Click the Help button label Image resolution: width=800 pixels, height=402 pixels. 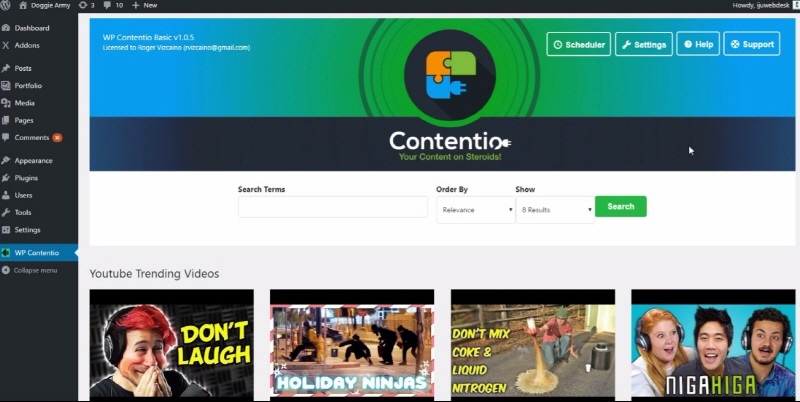click(x=704, y=44)
